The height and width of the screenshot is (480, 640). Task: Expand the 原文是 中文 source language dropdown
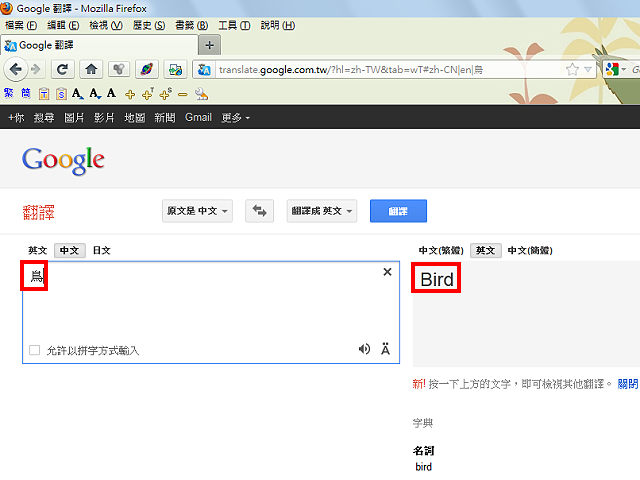coord(197,211)
